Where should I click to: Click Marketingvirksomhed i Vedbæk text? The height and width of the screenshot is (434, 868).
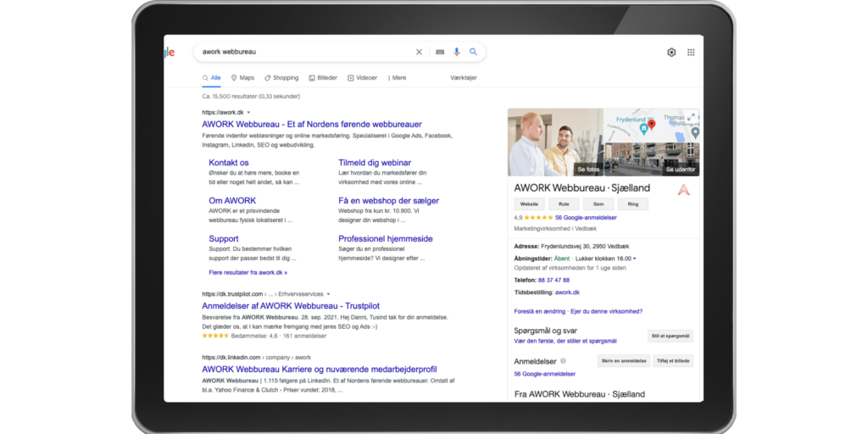coord(555,229)
